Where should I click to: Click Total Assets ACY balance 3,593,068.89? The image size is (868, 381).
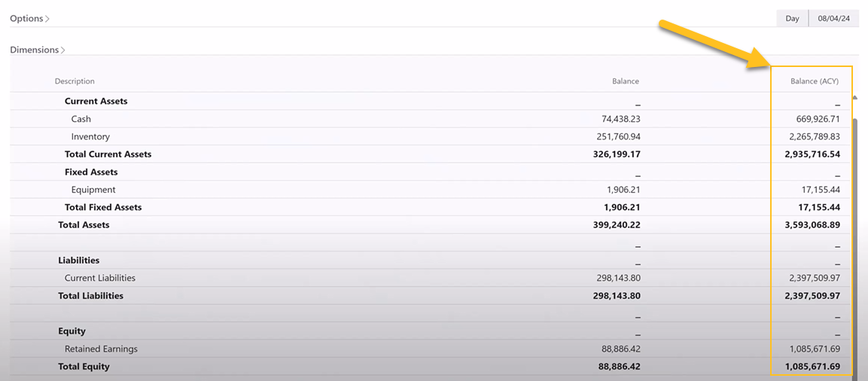pyautogui.click(x=812, y=225)
